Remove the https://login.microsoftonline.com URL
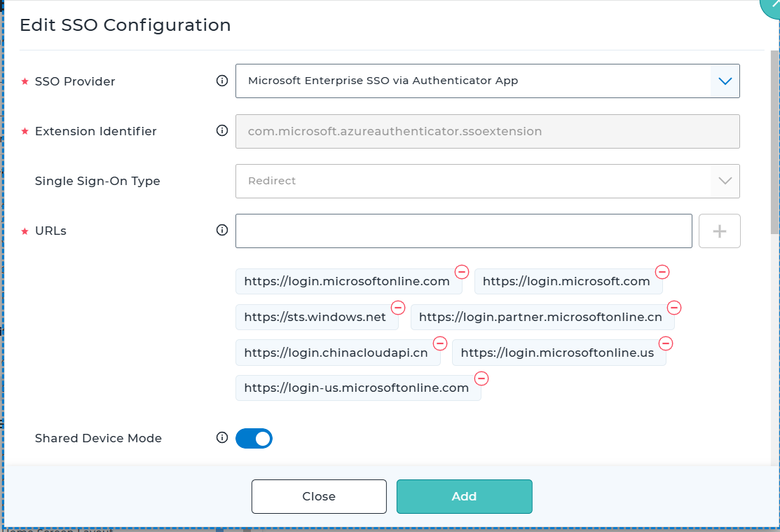 (x=462, y=272)
